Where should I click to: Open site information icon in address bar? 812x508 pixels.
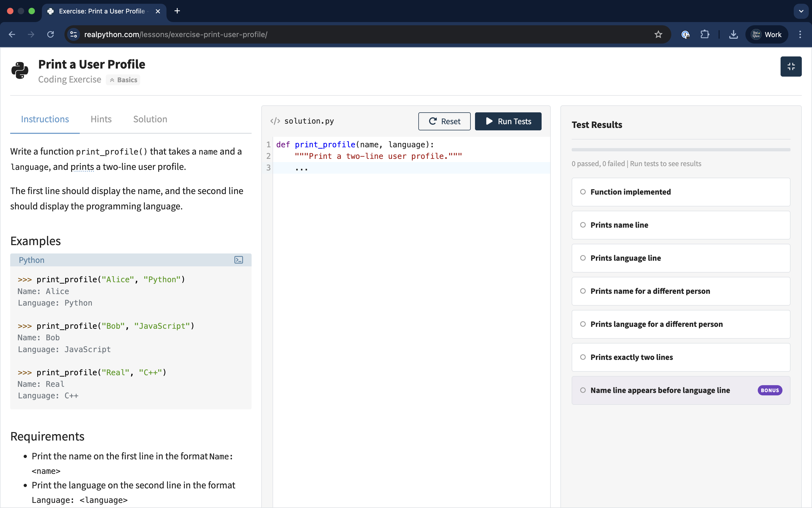click(x=74, y=34)
